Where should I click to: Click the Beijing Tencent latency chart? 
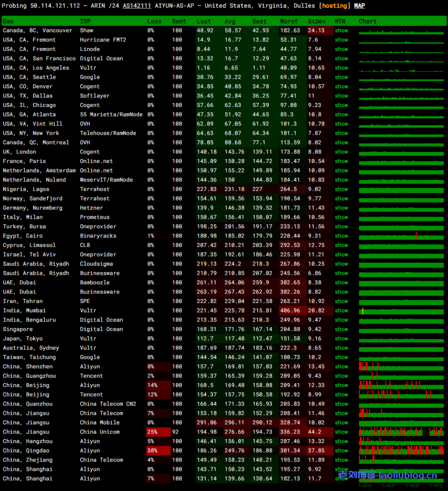(402, 395)
